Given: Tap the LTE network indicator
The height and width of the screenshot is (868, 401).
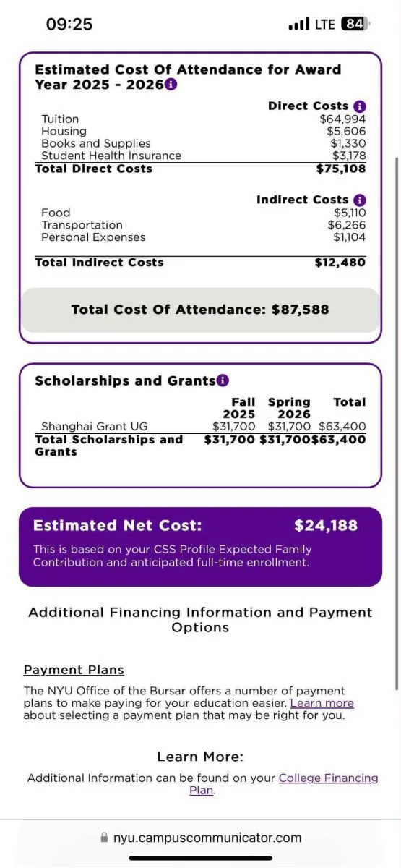Looking at the screenshot, I should (x=325, y=25).
